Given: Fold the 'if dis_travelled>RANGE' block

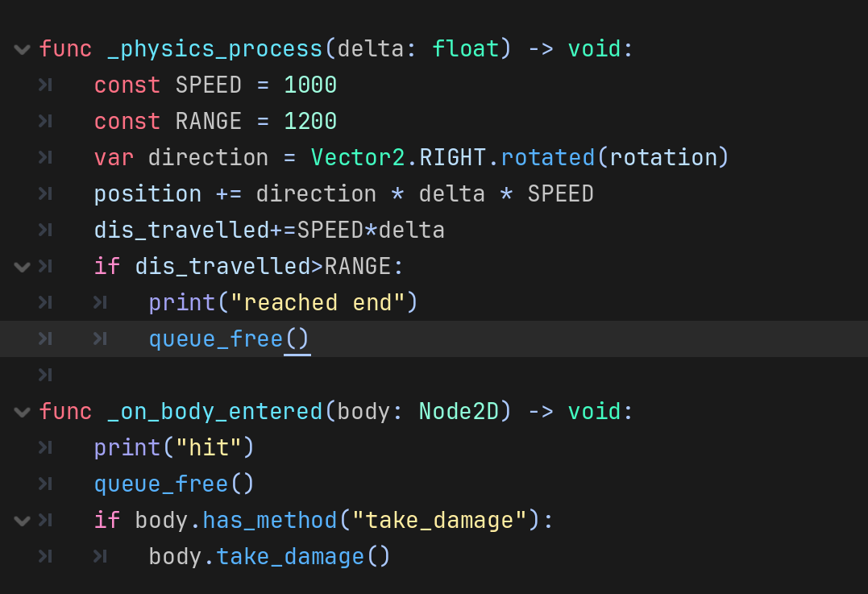Looking at the screenshot, I should pos(22,267).
